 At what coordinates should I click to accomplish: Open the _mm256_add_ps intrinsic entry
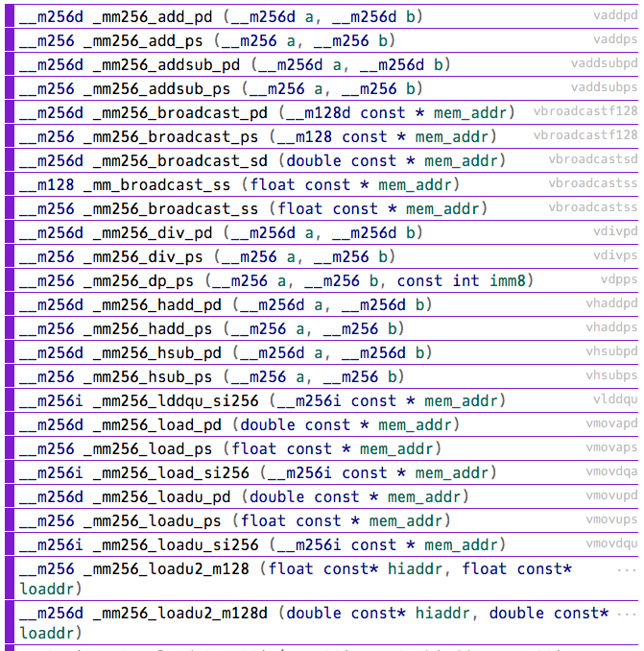(x=322, y=40)
